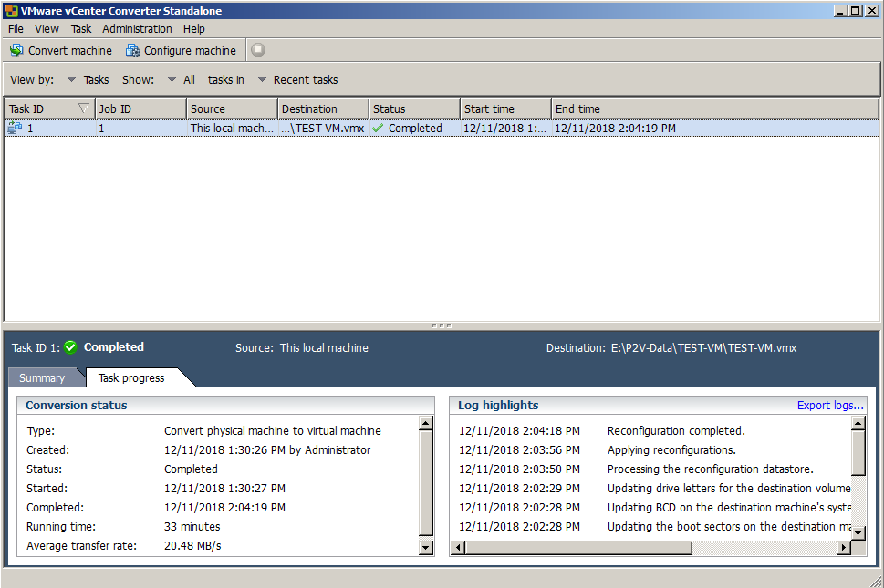Screen dimensions: 884x588
Task: Click 'Reconfiguration completed.' log entry
Action: pos(676,431)
